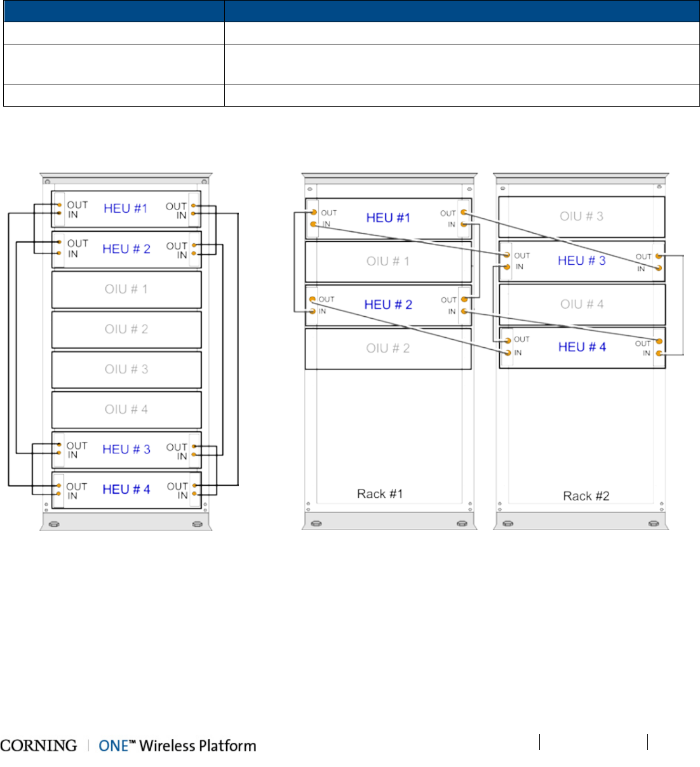Click left IN connector of HEU # 4 in Rack #2

[508, 352]
